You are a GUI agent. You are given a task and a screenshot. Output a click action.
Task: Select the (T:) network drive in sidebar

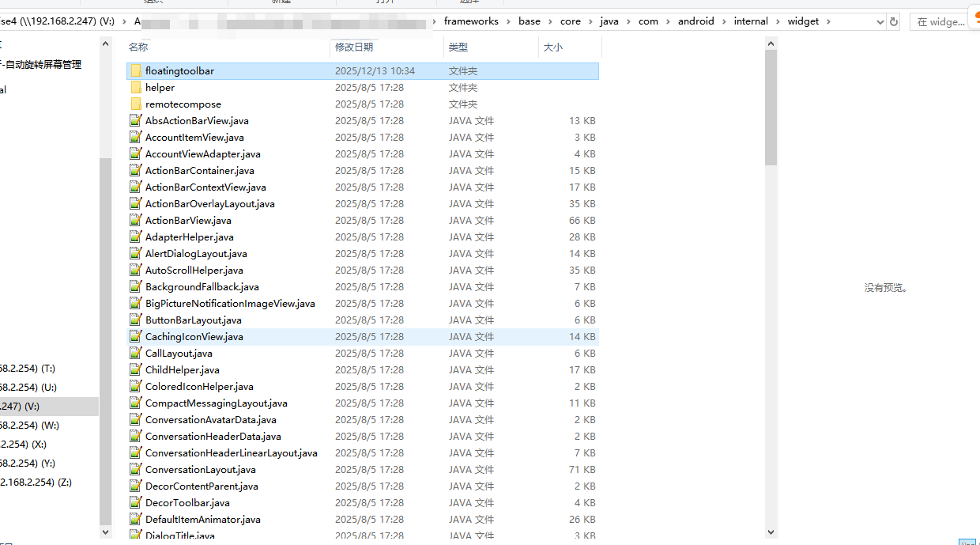[x=28, y=369]
